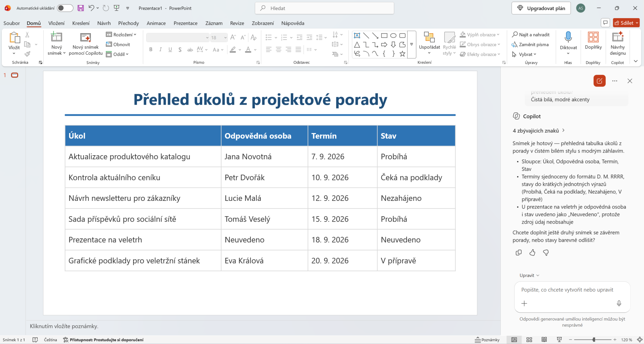
Task: Switch to the Animace tab
Action: click(156, 23)
